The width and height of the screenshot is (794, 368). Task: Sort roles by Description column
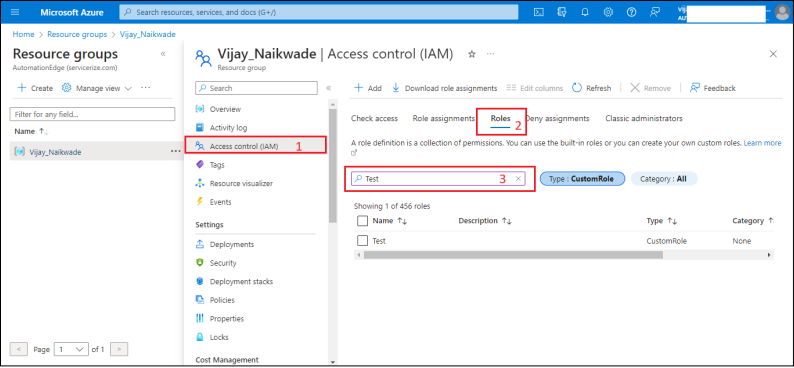pos(485,221)
